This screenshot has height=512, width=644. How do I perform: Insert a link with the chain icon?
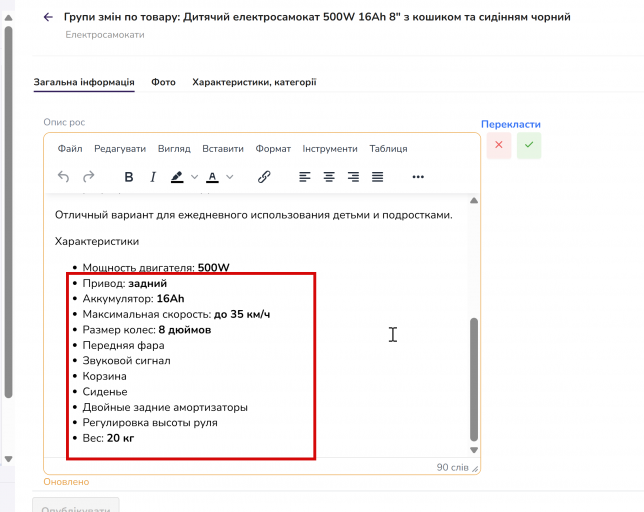(x=264, y=177)
